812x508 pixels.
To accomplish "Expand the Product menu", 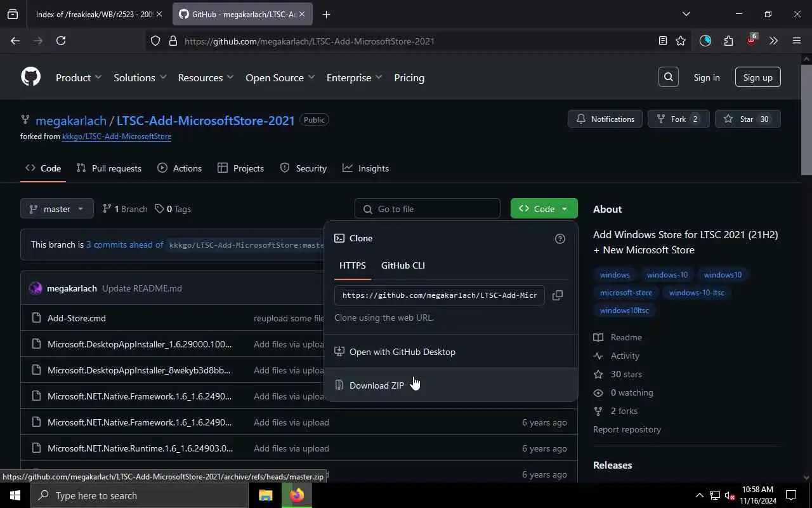I will pyautogui.click(x=79, y=77).
